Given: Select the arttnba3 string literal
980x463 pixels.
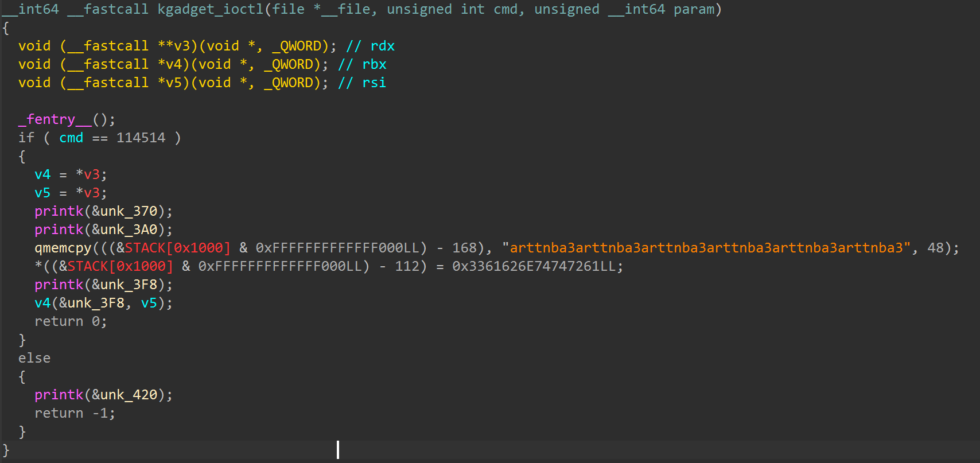Looking at the screenshot, I should pos(706,248).
